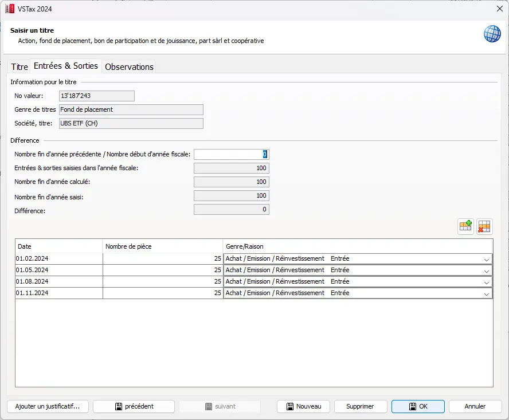Click the delete row icon above table
Image resolution: width=509 pixels, height=420 pixels.
[484, 226]
